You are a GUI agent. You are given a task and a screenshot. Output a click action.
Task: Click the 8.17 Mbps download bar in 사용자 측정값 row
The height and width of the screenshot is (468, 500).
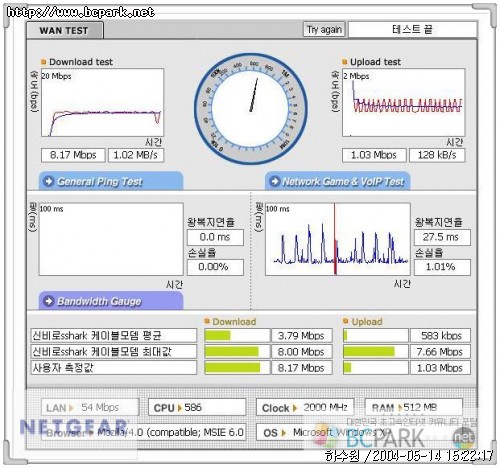237,368
